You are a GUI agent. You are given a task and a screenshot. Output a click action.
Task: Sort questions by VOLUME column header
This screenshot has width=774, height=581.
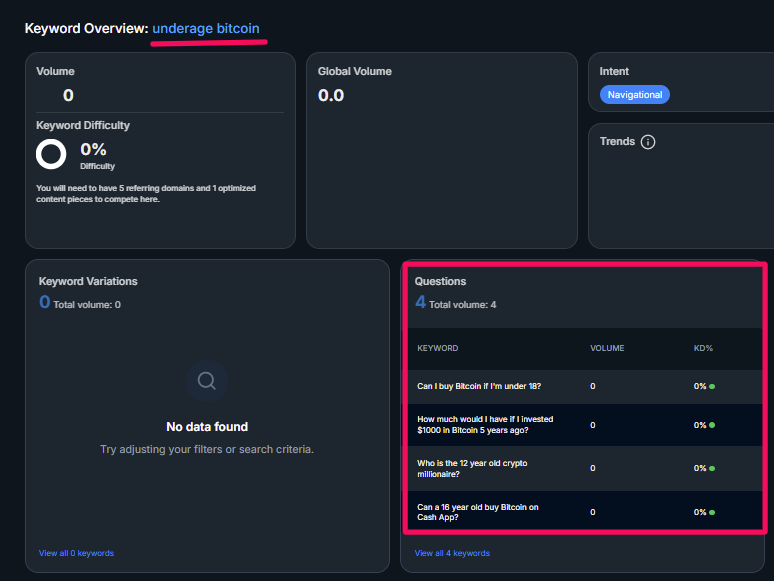point(607,348)
